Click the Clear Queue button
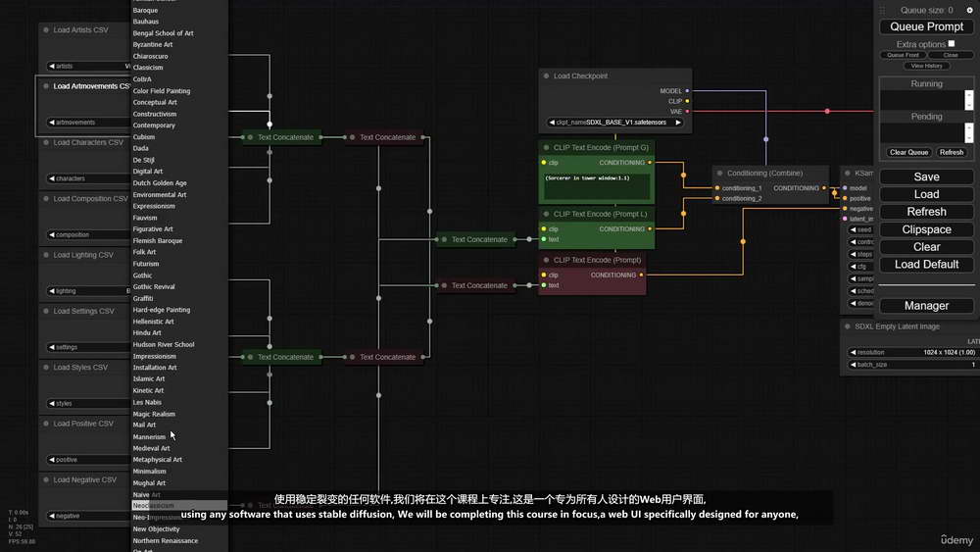Image resolution: width=980 pixels, height=552 pixels. [908, 153]
